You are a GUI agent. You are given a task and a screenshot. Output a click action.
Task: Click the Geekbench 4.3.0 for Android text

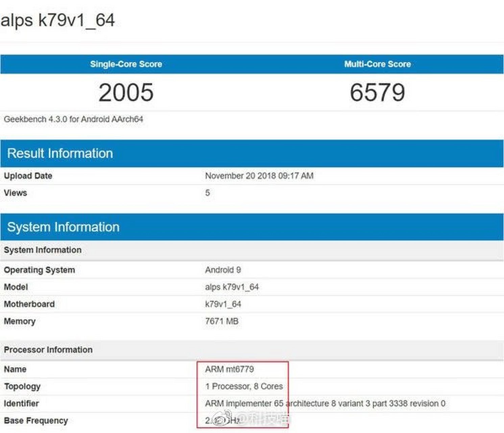[x=73, y=119]
